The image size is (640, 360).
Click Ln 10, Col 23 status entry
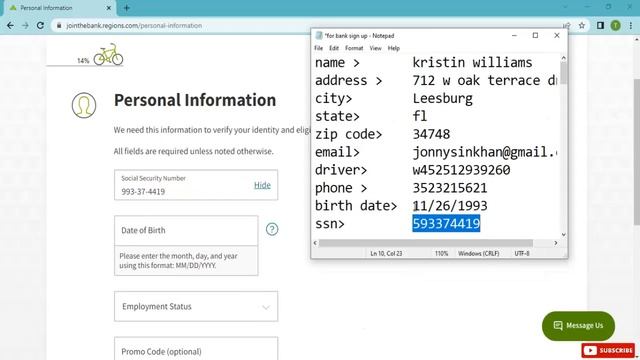[x=386, y=253]
